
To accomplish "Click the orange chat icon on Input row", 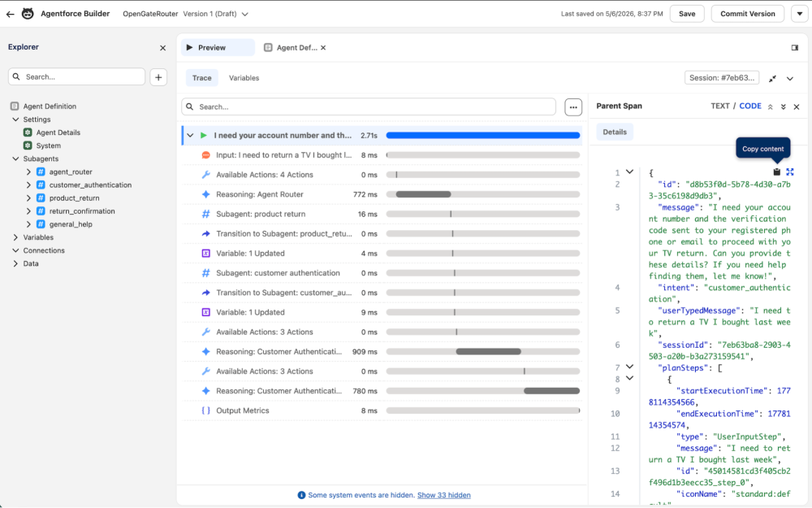I will [x=205, y=155].
